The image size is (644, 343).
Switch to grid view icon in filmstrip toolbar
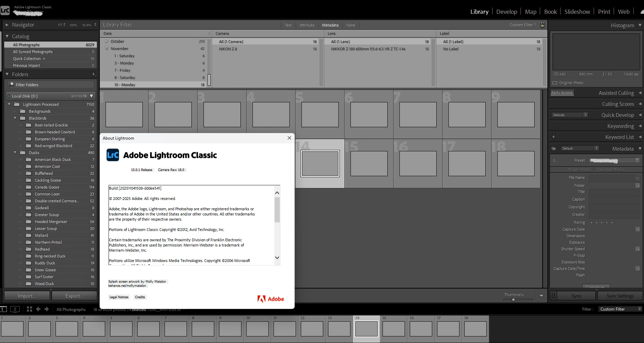click(x=29, y=309)
